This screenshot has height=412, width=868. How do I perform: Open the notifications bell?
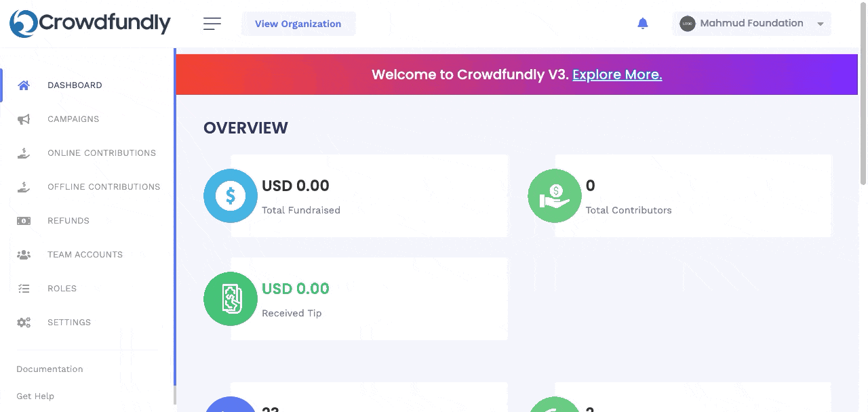pyautogui.click(x=643, y=24)
